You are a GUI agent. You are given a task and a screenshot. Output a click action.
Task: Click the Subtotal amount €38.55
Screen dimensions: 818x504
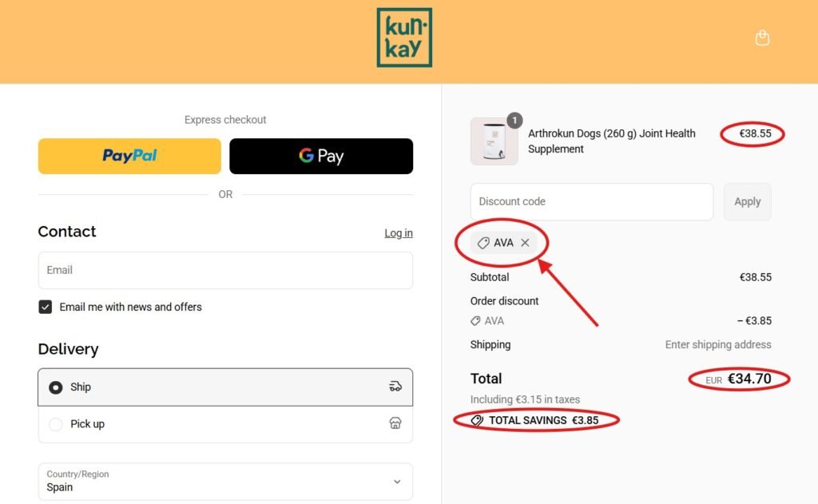[x=756, y=277]
